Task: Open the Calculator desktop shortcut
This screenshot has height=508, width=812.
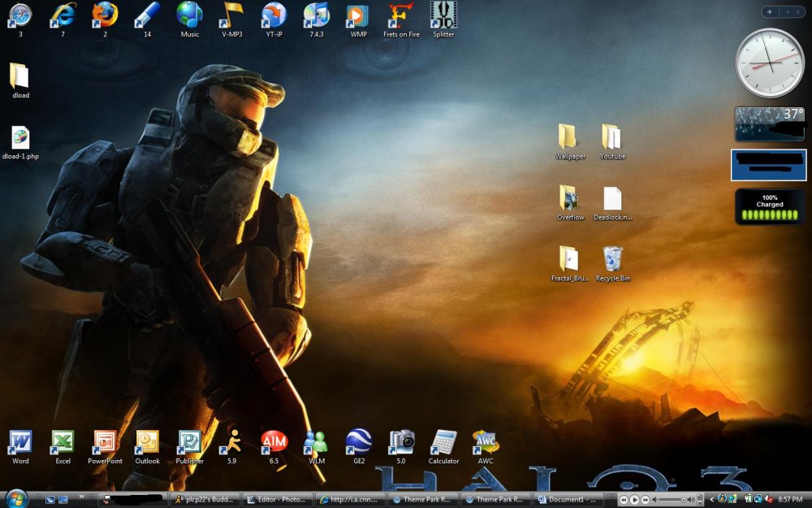Action: (443, 443)
